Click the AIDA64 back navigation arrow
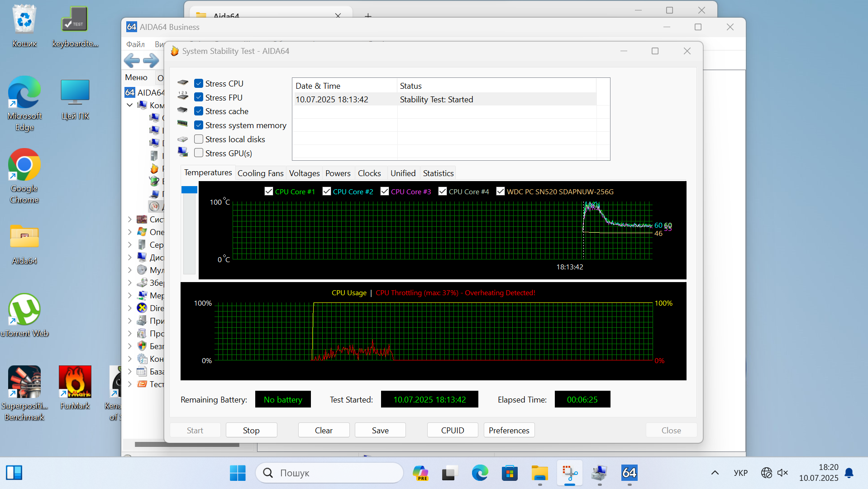This screenshot has height=489, width=868. (132, 60)
